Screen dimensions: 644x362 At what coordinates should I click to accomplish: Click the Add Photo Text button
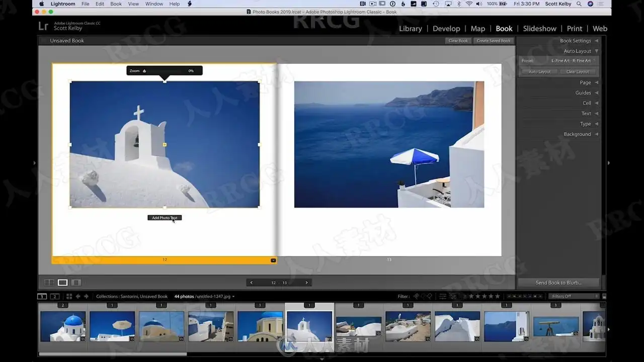tap(165, 218)
